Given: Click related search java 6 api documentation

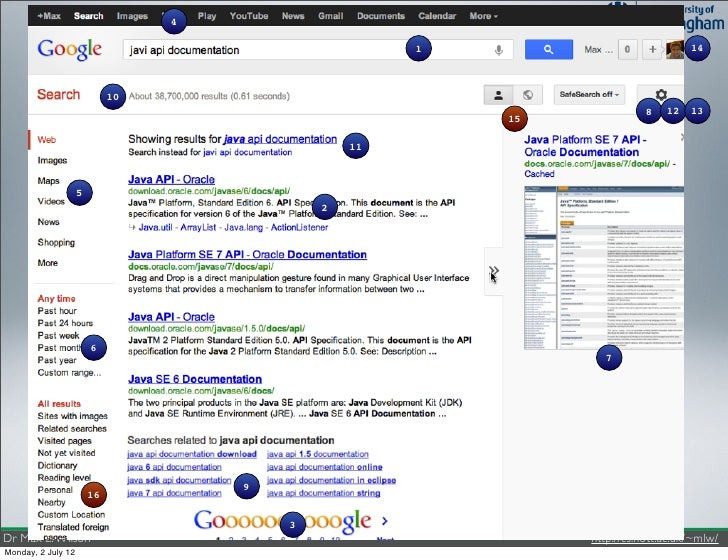Looking at the screenshot, I should click(x=174, y=467).
